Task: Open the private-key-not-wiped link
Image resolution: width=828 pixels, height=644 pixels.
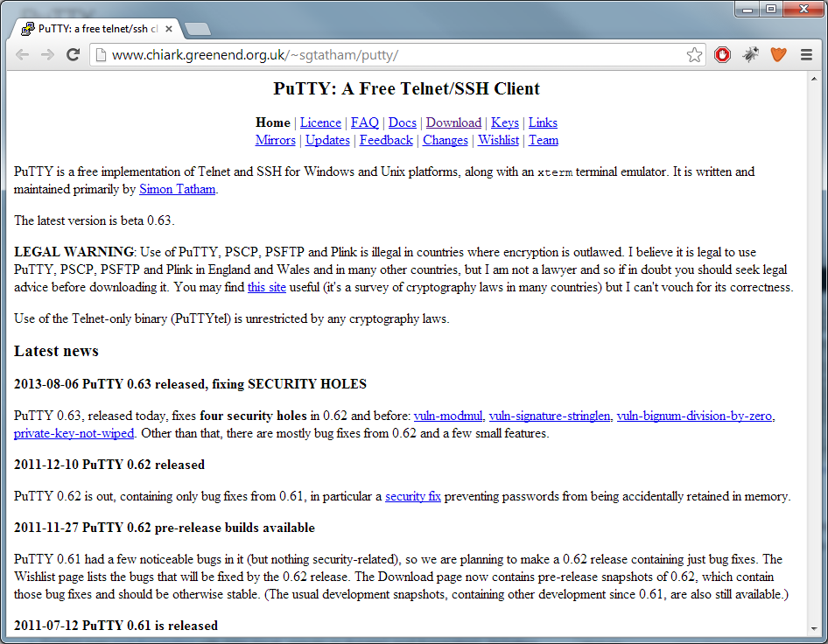Action: tap(74, 433)
